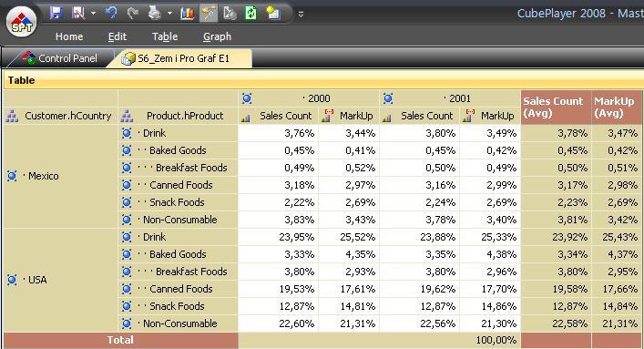Viewport: 644px width, 349px height.
Task: Open the Print options dropdown arrow
Action: pos(169,13)
